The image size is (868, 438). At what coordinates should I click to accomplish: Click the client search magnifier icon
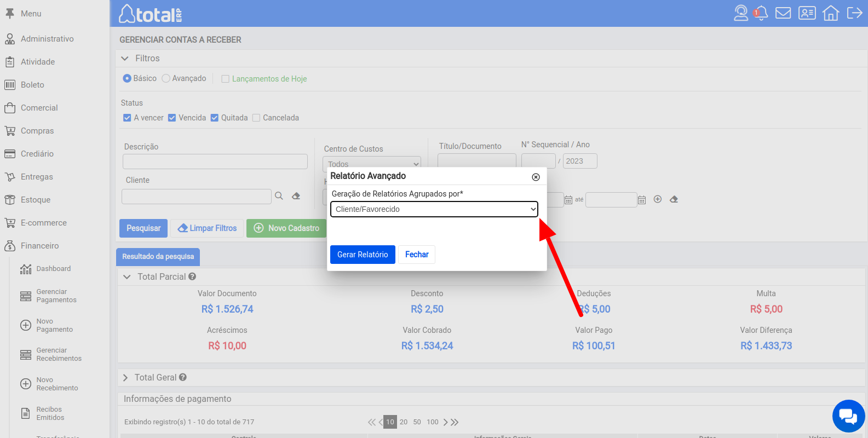(x=279, y=196)
